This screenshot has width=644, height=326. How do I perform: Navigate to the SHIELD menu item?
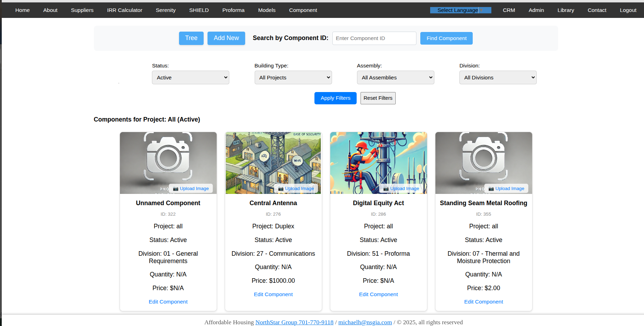coord(199,10)
